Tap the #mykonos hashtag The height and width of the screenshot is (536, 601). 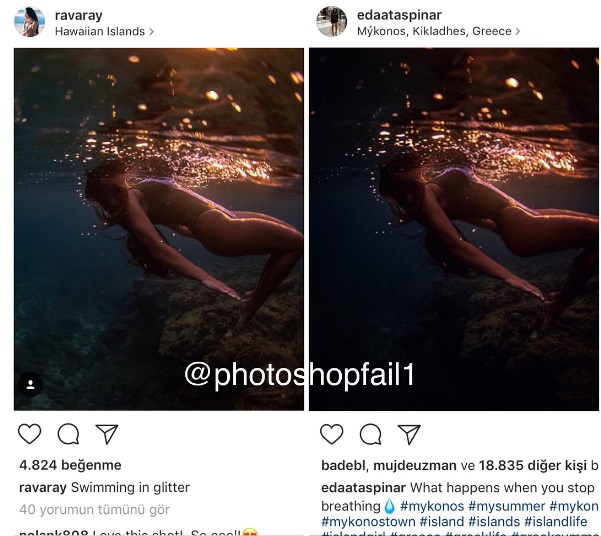(432, 506)
